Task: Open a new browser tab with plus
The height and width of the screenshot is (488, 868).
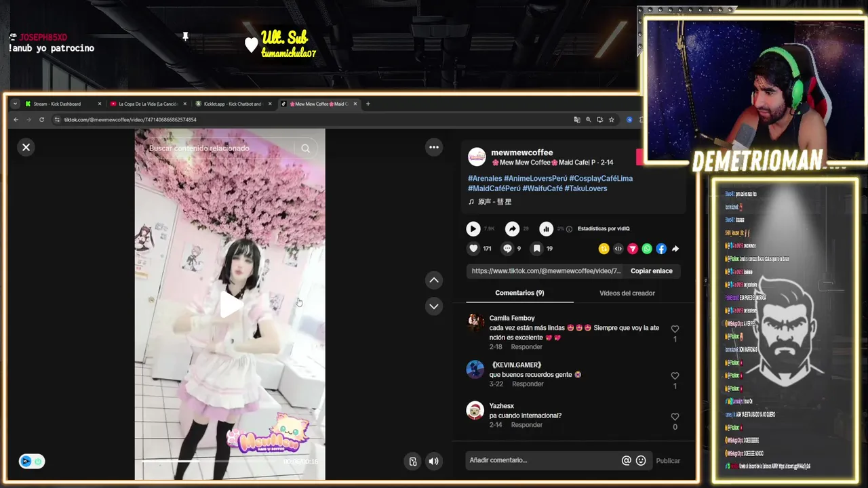Action: point(368,104)
